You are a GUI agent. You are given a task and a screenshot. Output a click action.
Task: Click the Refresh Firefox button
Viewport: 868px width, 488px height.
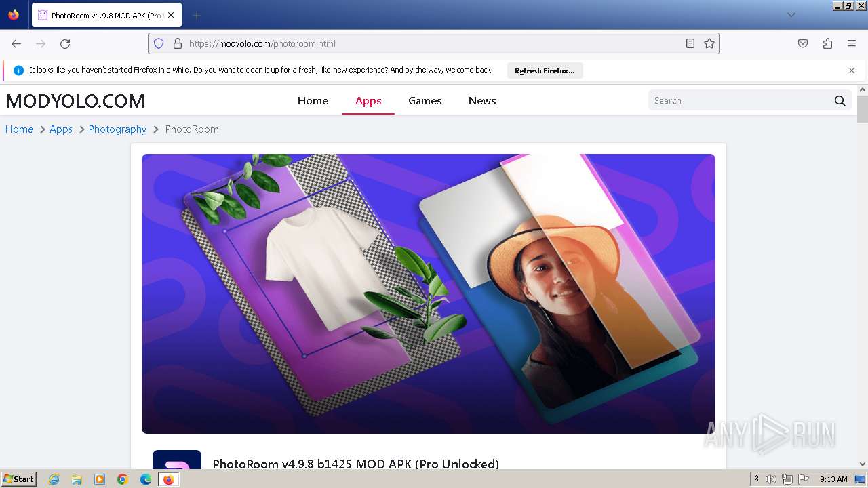coord(545,70)
